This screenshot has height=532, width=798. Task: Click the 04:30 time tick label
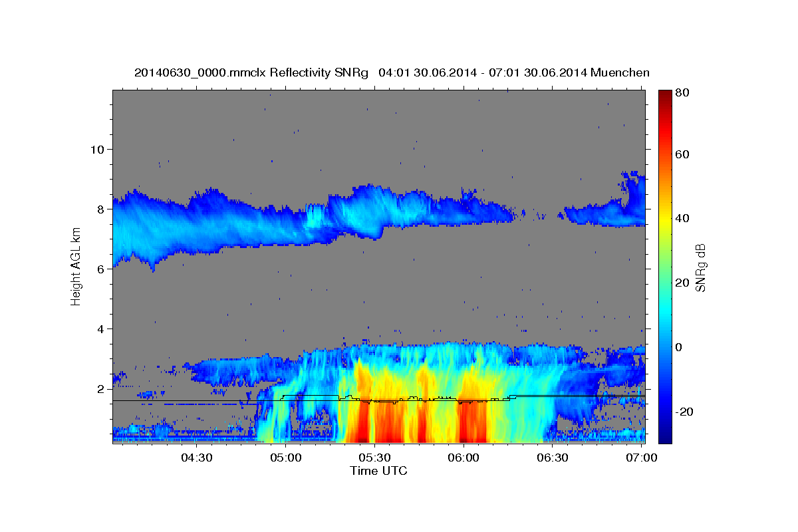click(x=196, y=458)
